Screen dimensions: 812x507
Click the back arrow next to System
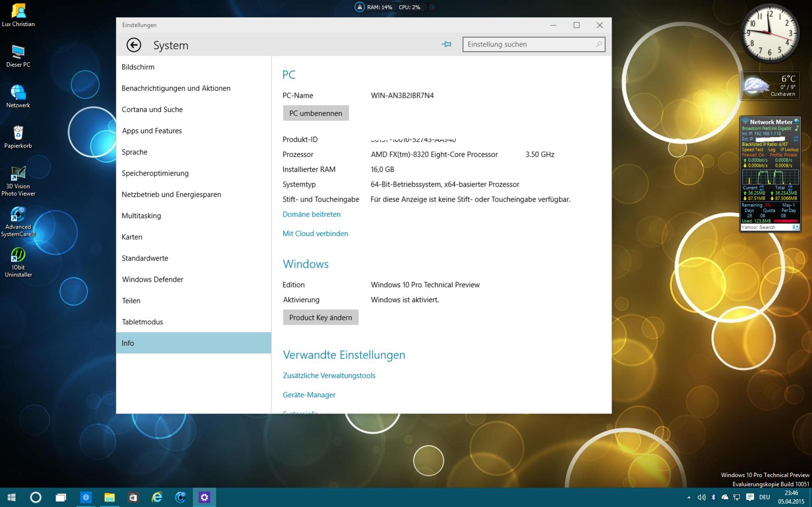(133, 45)
